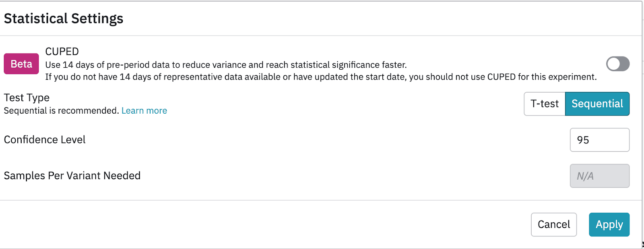Select the T-test test type

(x=545, y=104)
